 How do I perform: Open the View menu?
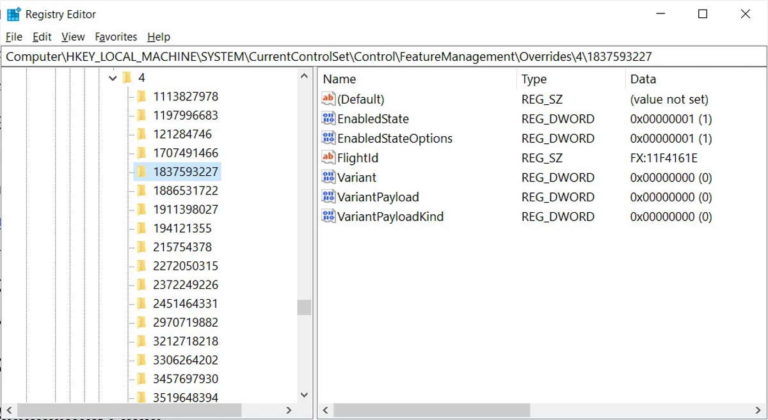pyautogui.click(x=73, y=37)
